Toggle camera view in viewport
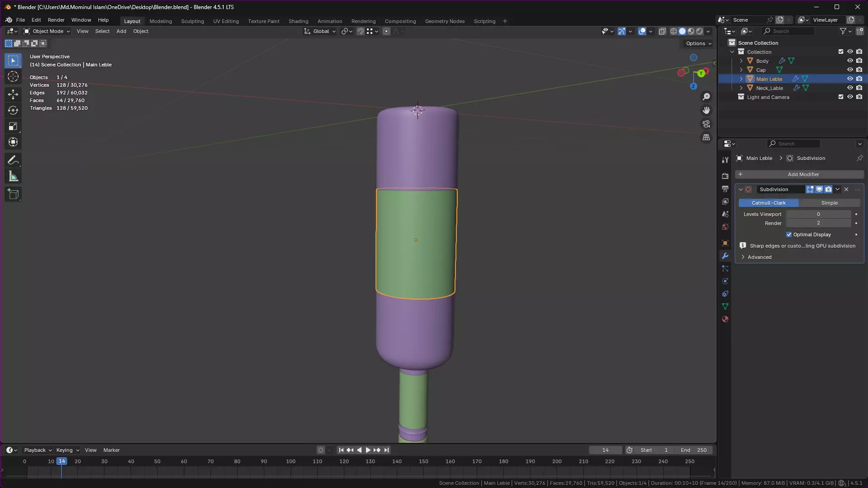Viewport: 868px width, 488px height. click(706, 124)
